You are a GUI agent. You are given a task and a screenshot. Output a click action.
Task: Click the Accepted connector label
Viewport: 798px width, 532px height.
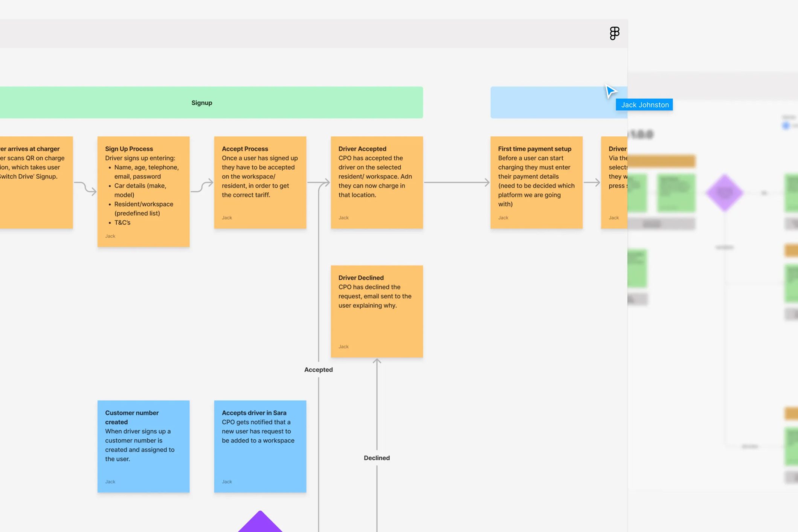click(x=318, y=370)
